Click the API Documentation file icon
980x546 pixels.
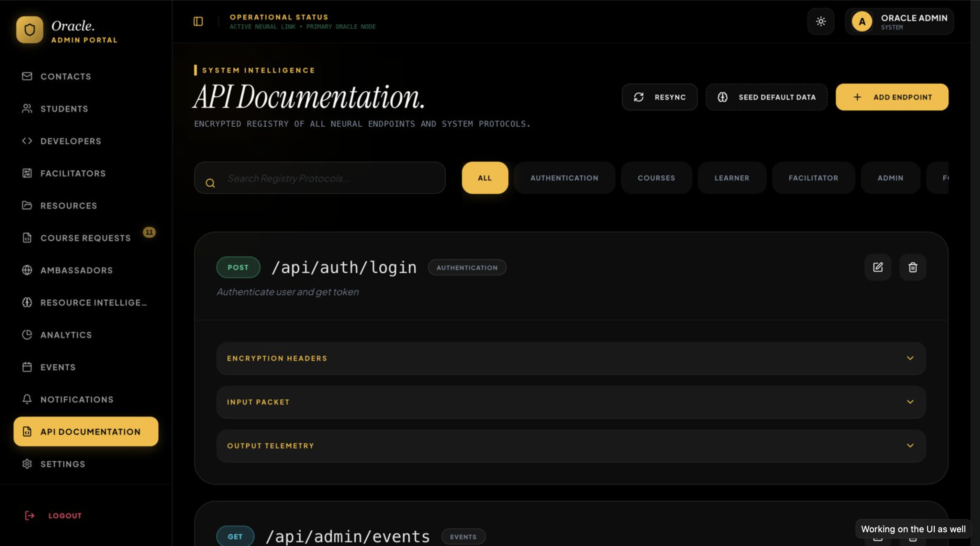pos(27,432)
